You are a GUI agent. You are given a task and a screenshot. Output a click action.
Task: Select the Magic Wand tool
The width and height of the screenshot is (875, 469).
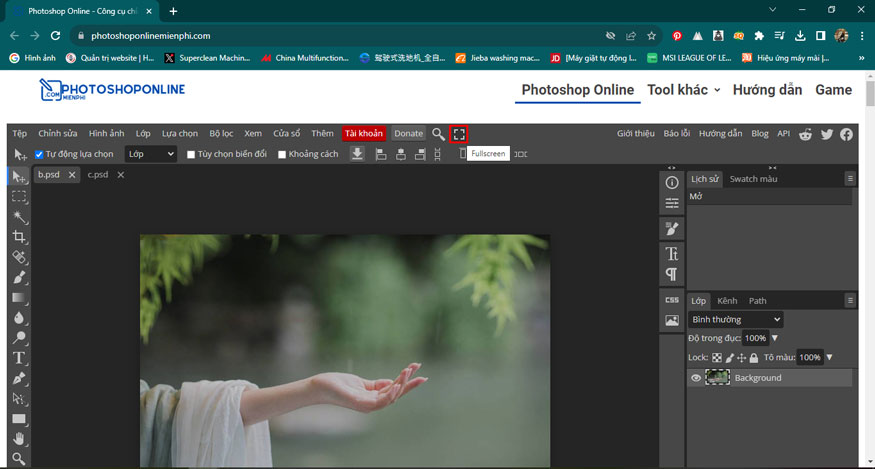pyautogui.click(x=19, y=217)
